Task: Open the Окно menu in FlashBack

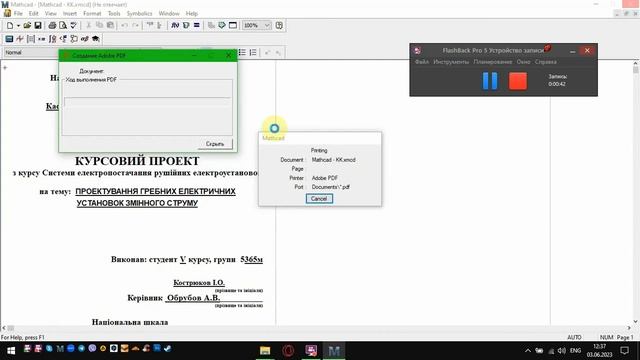Action: (523, 62)
